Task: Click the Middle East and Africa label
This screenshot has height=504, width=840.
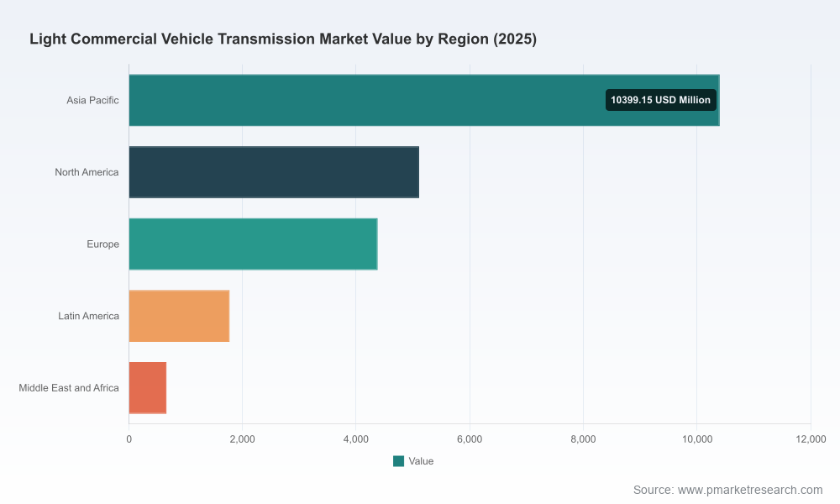Action: click(69, 388)
